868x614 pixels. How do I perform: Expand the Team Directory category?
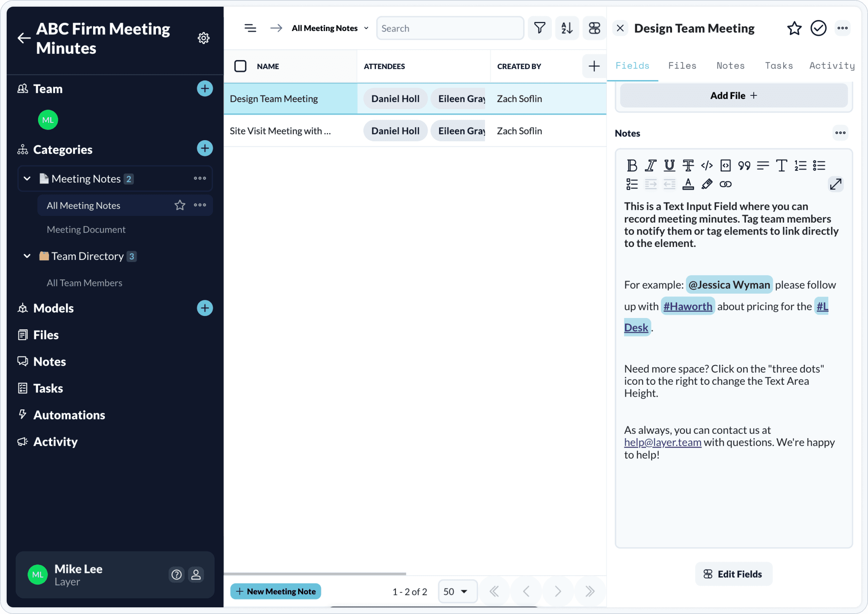(27, 256)
